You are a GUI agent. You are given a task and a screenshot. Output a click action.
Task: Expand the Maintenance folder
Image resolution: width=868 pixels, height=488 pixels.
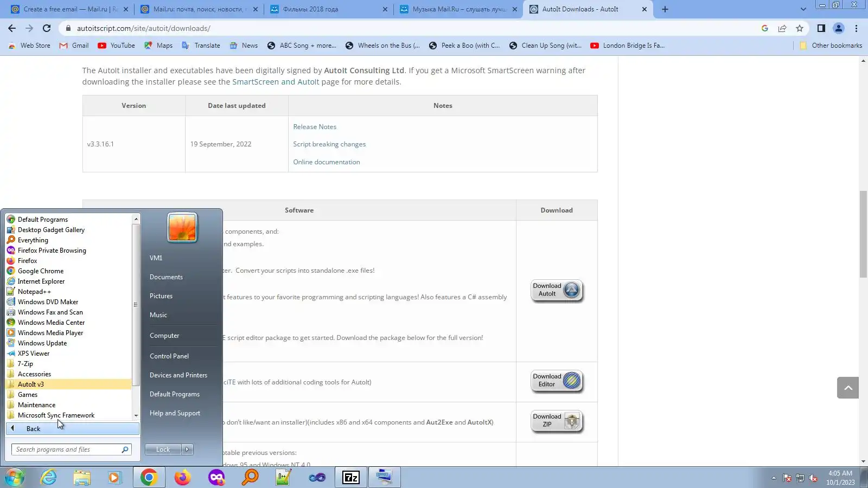point(68,405)
